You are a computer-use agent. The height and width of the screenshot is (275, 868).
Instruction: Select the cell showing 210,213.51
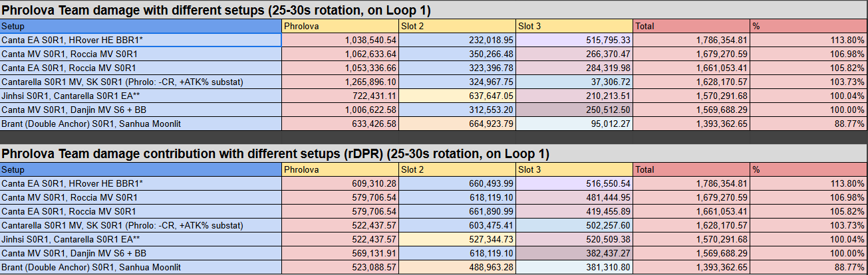tap(575, 96)
